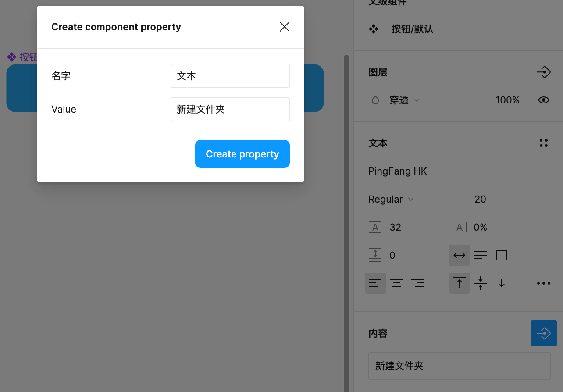Open the 穿透 blend mode dropdown
563x392 pixels.
click(x=404, y=100)
